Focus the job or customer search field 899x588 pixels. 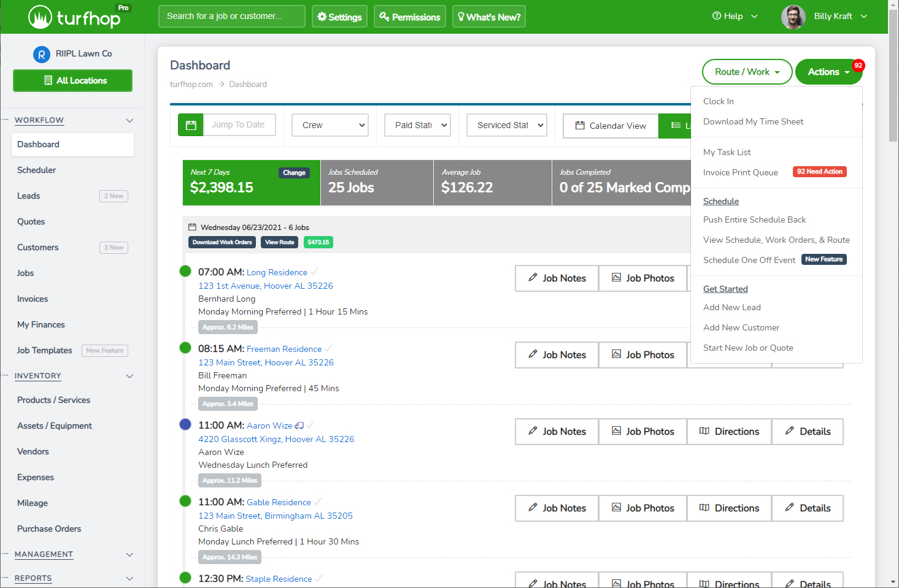[x=231, y=17]
